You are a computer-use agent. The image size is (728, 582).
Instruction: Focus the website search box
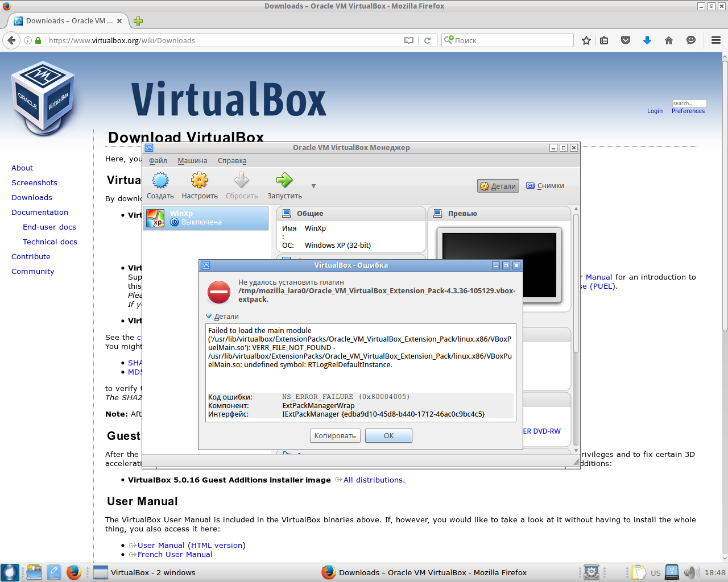[689, 103]
